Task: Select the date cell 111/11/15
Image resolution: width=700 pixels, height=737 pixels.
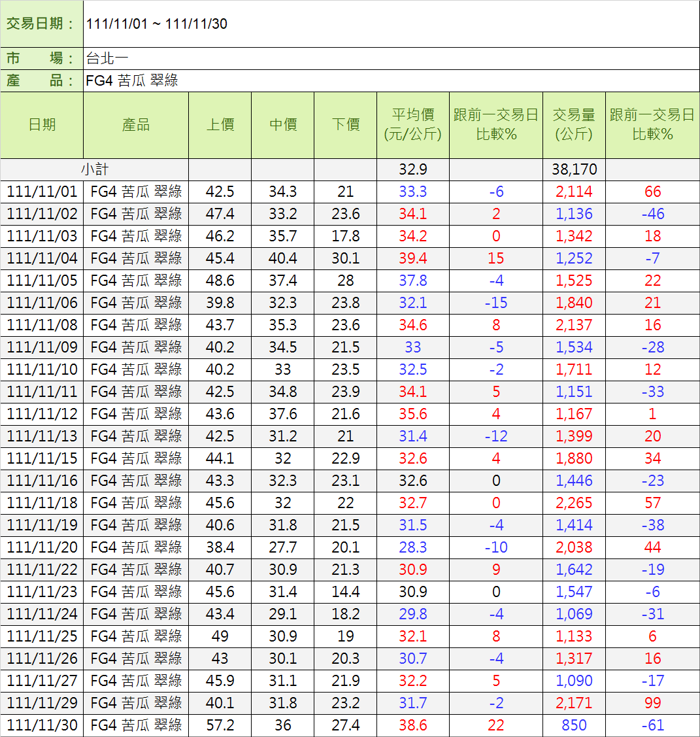Action: point(42,458)
